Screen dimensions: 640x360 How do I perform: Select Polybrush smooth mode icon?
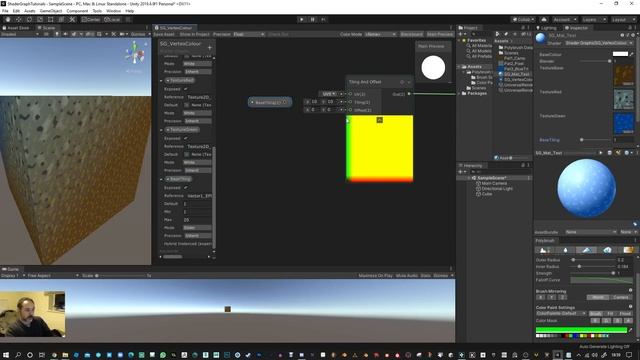pos(565,250)
